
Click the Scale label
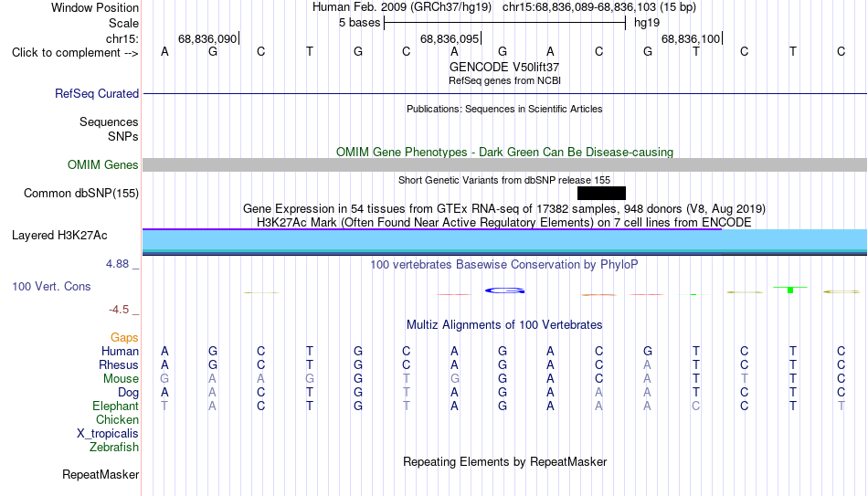pyautogui.click(x=123, y=23)
